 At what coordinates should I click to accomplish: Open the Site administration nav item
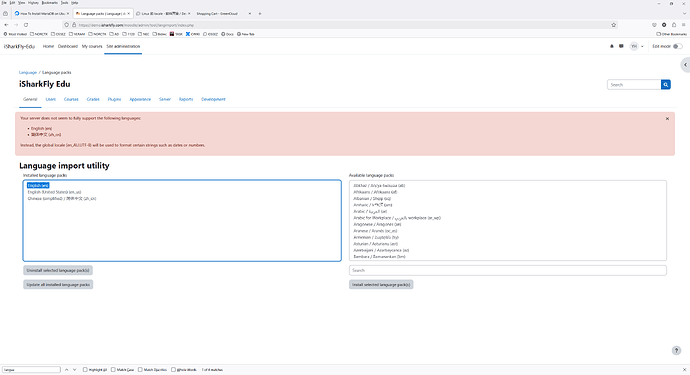[123, 46]
